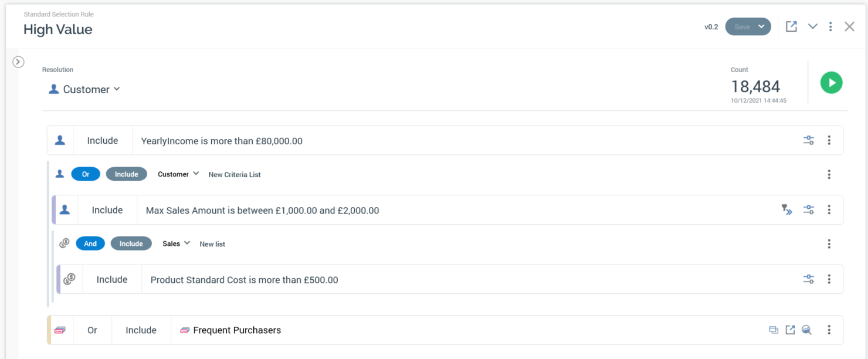This screenshot has width=868, height=359.
Task: Open three-dot menu for YearlyIncome row
Action: coord(829,140)
